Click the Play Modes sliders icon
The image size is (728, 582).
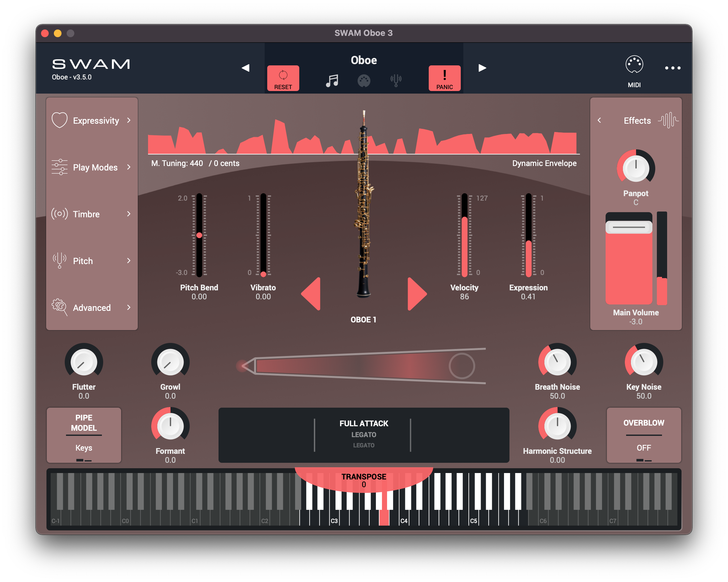59,167
